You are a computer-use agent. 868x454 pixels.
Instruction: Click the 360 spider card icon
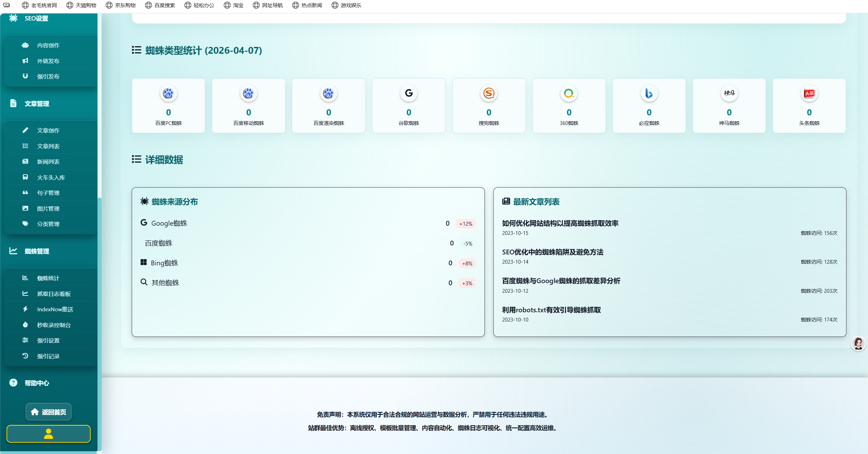[569, 93]
